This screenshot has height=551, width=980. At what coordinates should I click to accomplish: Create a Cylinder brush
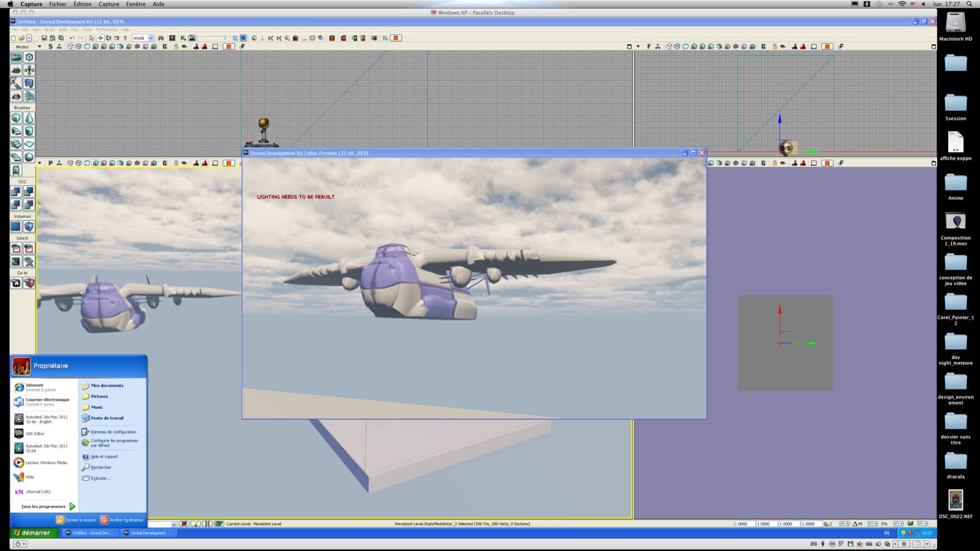(x=29, y=131)
